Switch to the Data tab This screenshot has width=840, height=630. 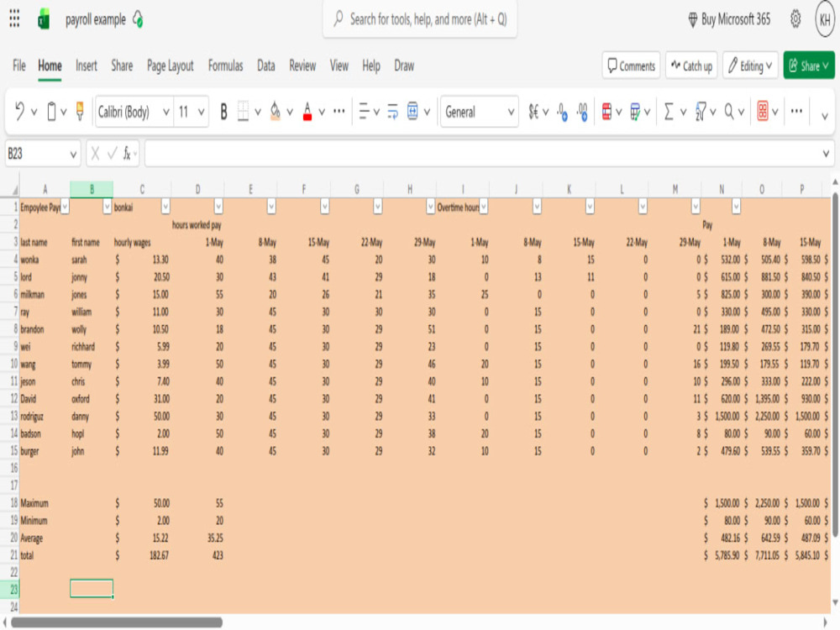point(266,66)
